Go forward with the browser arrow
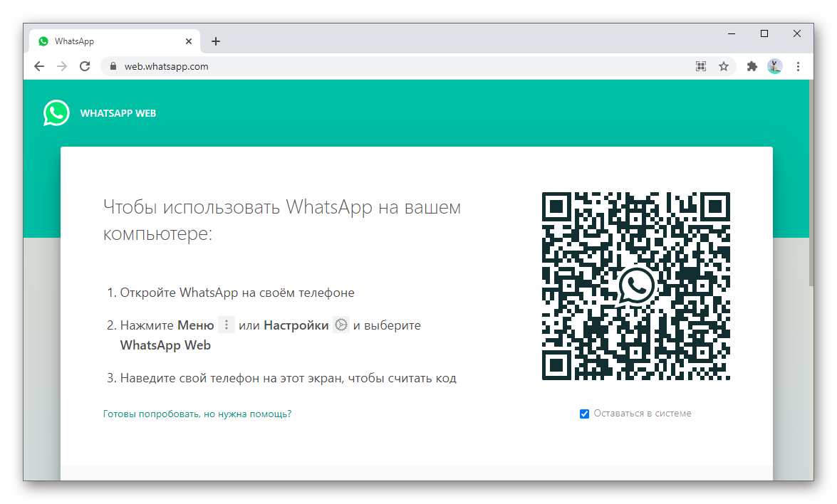Screen dimensions: 837x504 point(62,66)
